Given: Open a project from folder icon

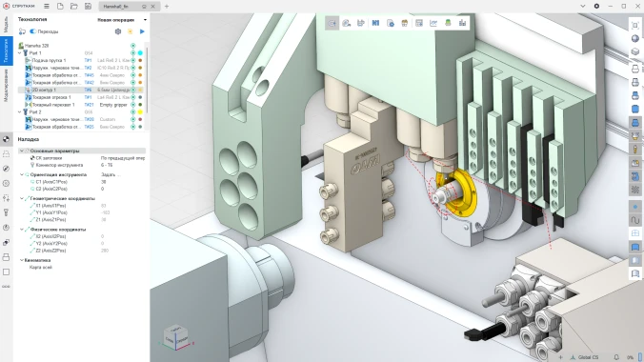Looking at the screenshot, I should pyautogui.click(x=74, y=6).
